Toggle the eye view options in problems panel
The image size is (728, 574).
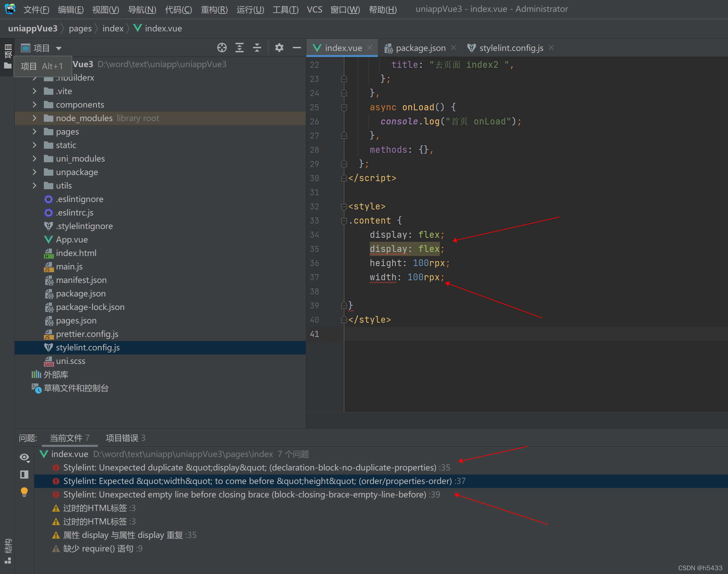pos(24,457)
